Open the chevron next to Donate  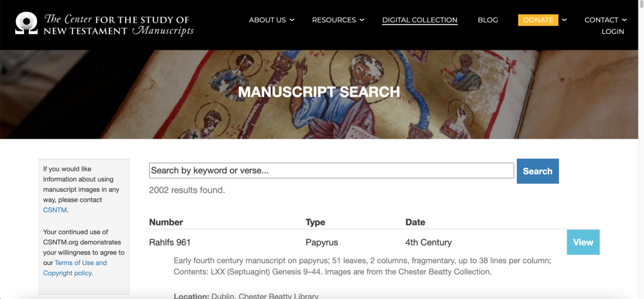(564, 20)
